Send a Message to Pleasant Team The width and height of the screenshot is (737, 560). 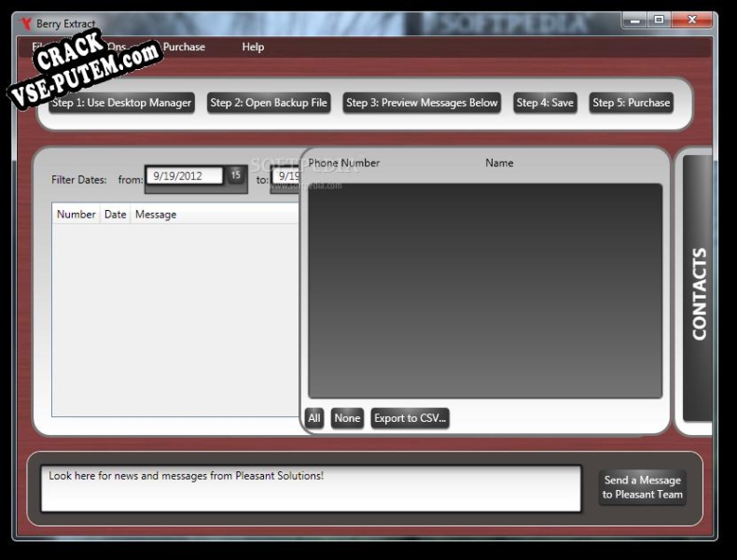(642, 487)
